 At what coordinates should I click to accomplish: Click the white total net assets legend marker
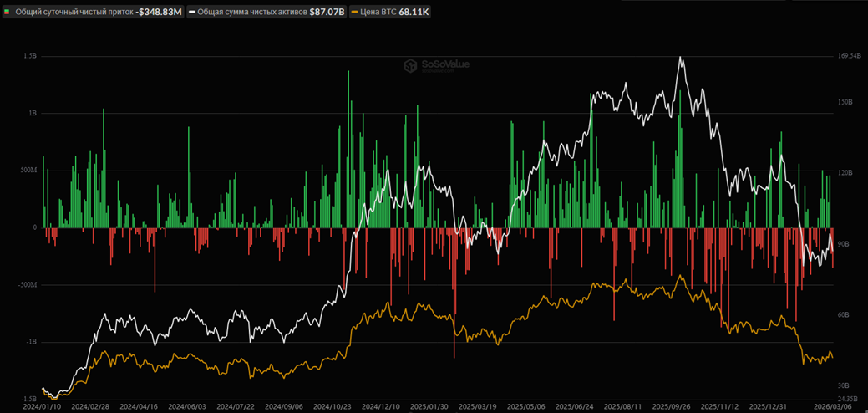pos(192,13)
